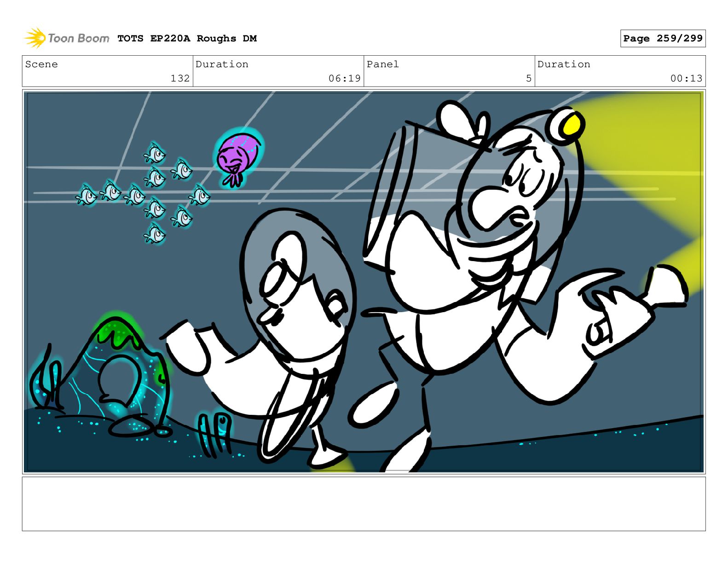Click the 'Panel' header label

click(x=382, y=64)
